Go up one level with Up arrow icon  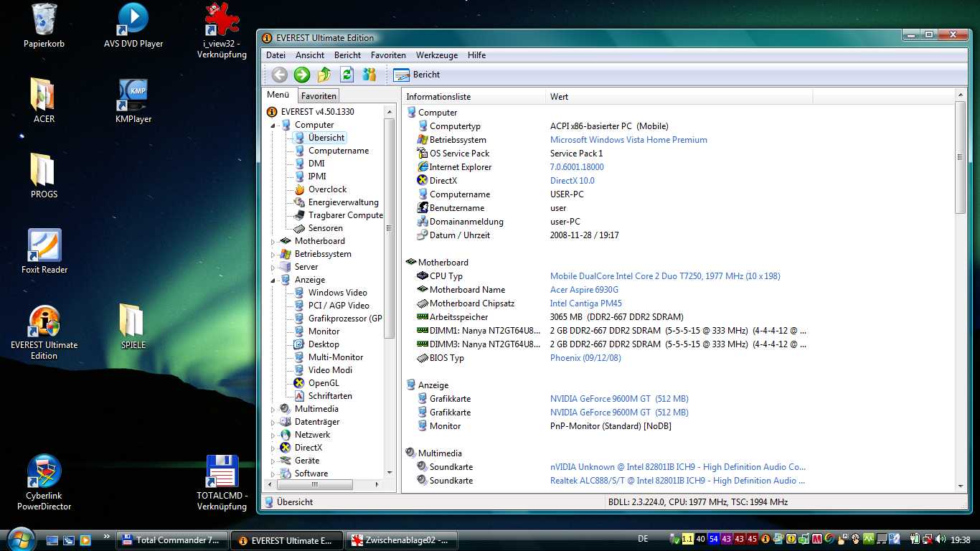point(324,75)
